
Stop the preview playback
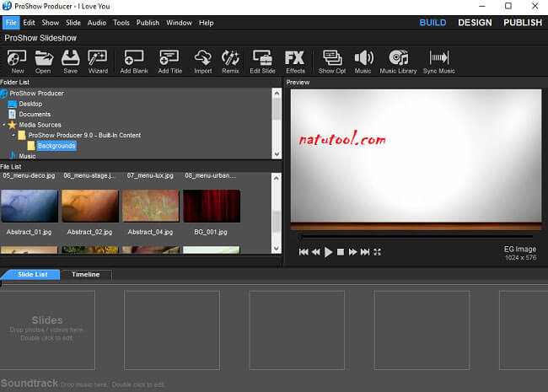pyautogui.click(x=341, y=252)
